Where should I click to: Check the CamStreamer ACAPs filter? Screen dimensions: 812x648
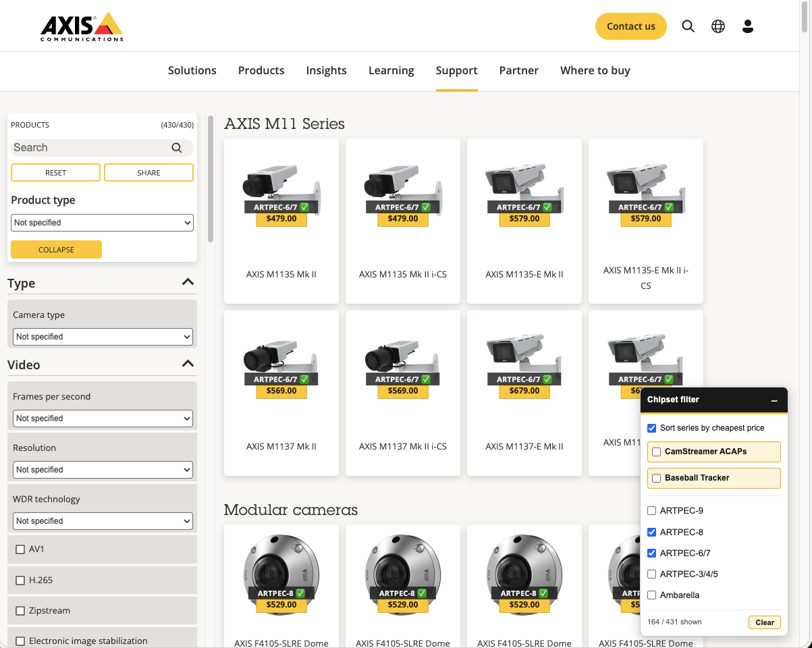(657, 452)
